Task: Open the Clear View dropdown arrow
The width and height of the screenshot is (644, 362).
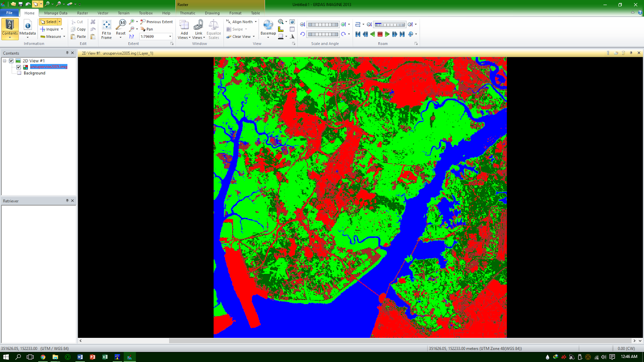Action: tap(254, 37)
